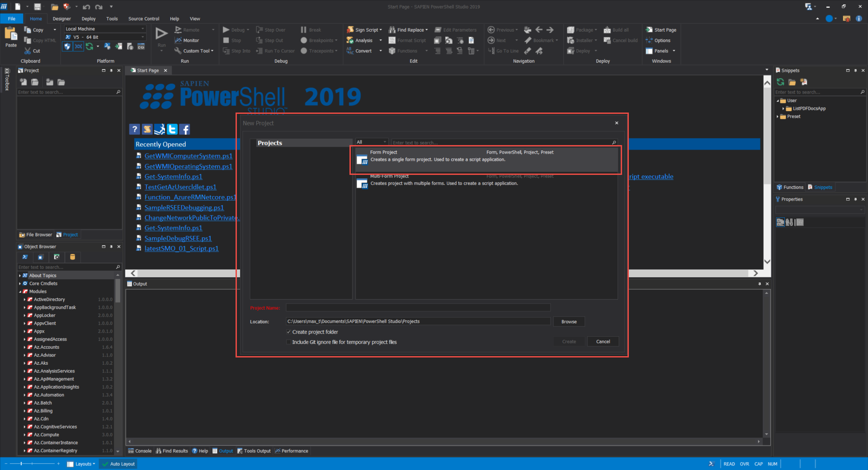The height and width of the screenshot is (470, 868).
Task: Open the Panels dropdown in Windows group
Action: point(660,51)
